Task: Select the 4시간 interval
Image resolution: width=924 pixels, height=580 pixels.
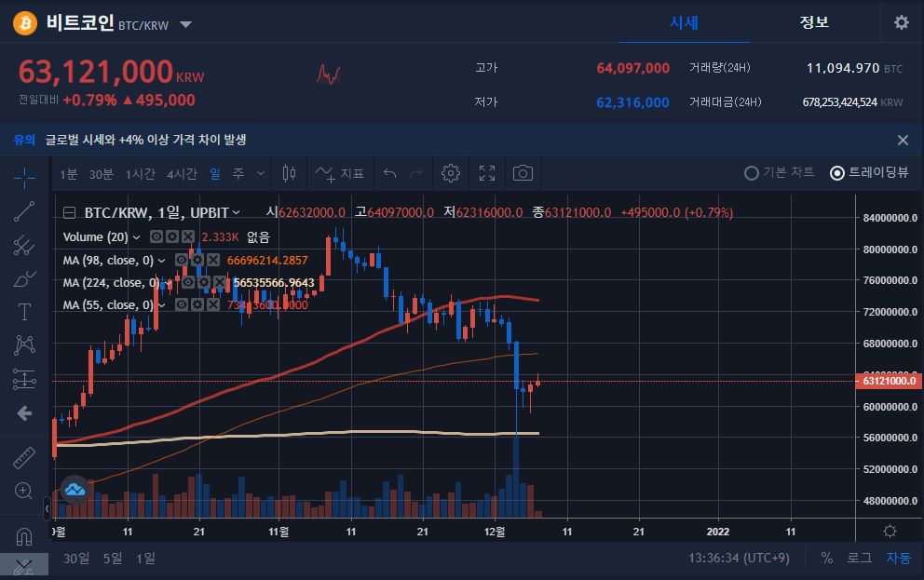Action: click(x=182, y=174)
